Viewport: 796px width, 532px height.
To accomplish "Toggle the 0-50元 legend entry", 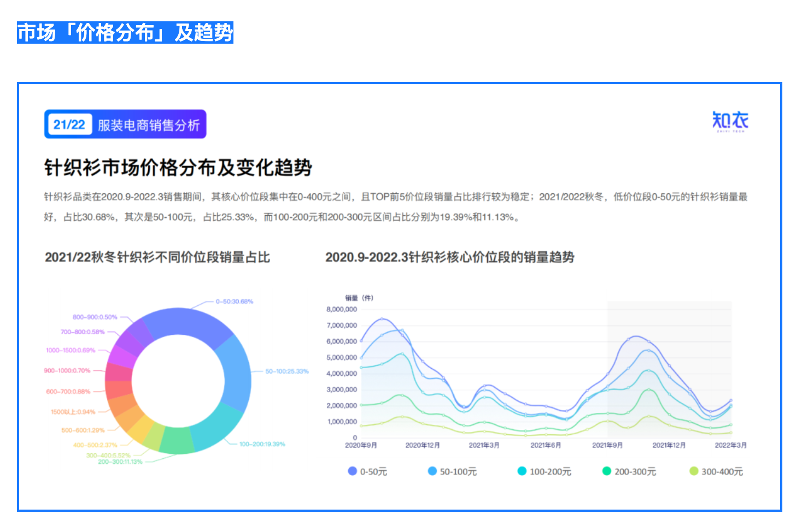I will tap(367, 471).
